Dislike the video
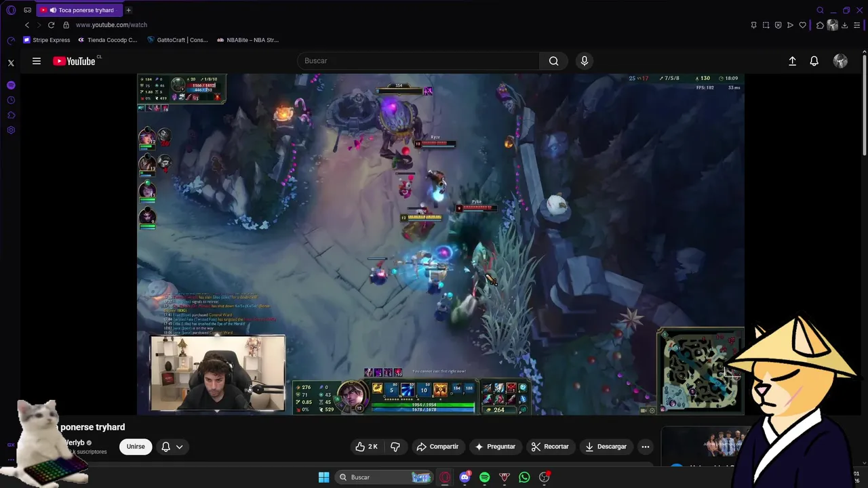This screenshot has height=488, width=868. click(x=395, y=447)
